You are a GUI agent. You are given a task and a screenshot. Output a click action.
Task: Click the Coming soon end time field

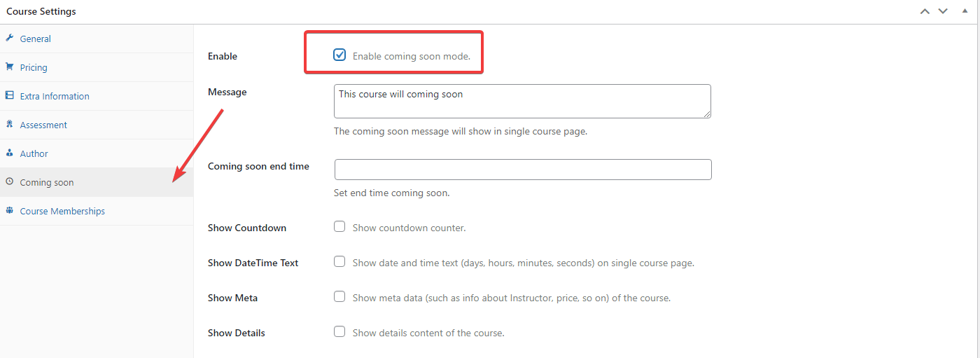pos(523,170)
